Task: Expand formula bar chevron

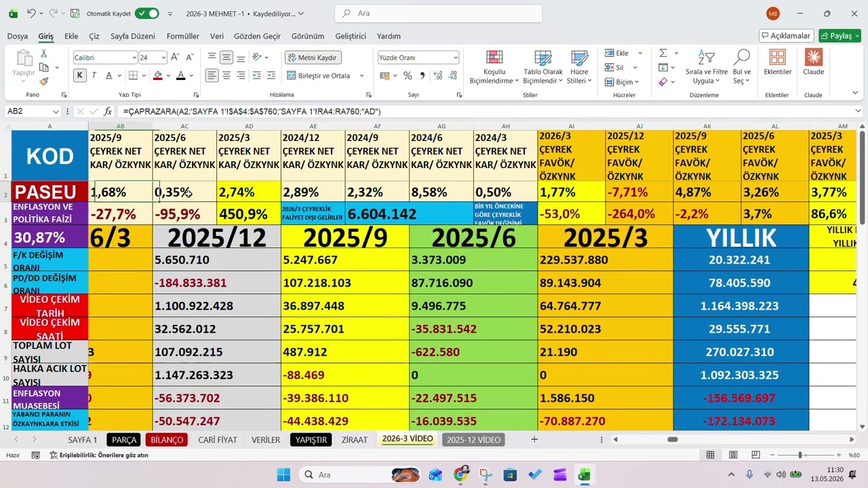Action: click(x=858, y=111)
